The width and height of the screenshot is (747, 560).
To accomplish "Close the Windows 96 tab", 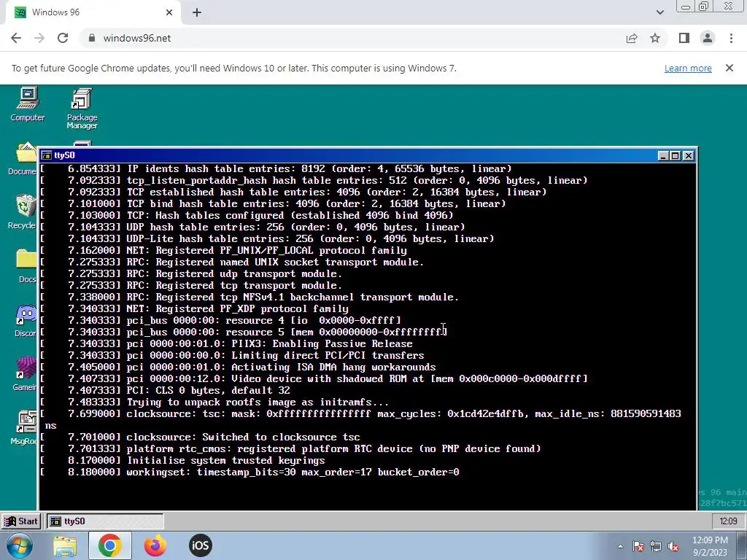I will 169,12.
